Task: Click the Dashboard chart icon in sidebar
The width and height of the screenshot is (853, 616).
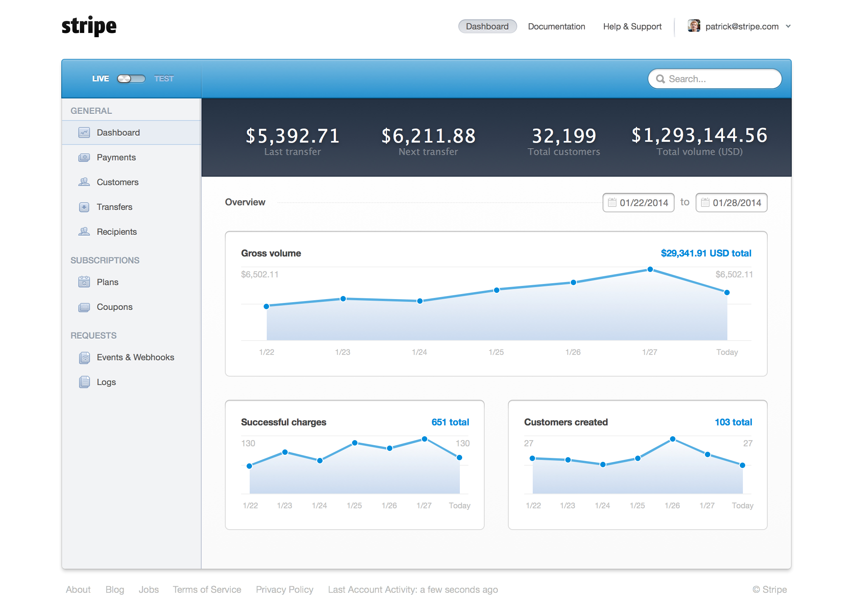Action: 84,132
